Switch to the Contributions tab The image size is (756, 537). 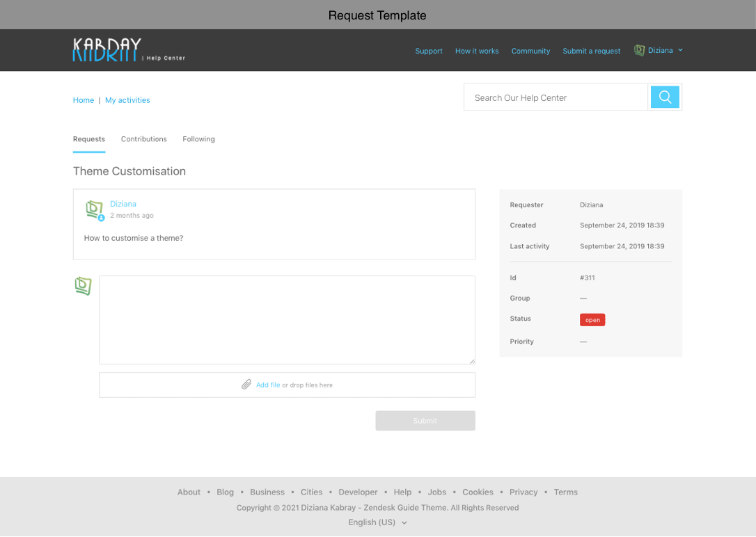143,139
